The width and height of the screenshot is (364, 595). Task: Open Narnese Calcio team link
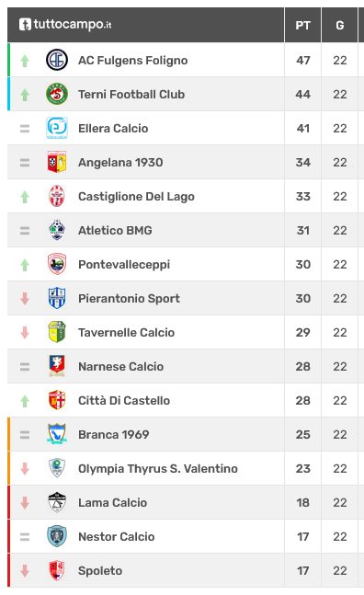[x=121, y=367]
